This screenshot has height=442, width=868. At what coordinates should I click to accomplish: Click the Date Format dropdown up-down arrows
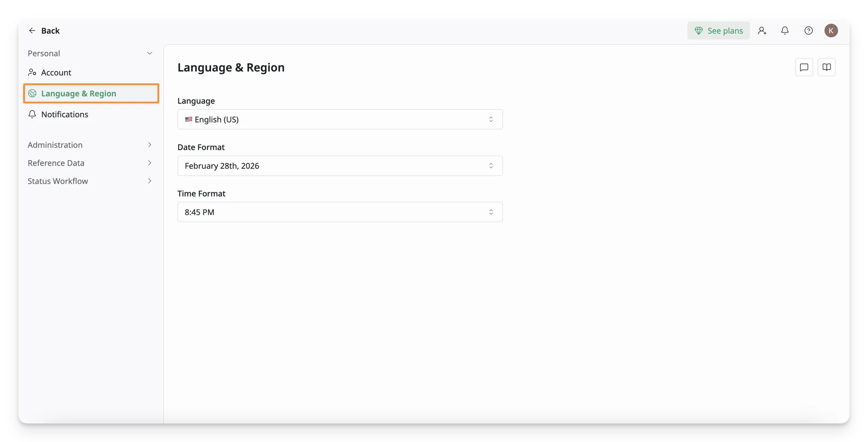tap(491, 166)
